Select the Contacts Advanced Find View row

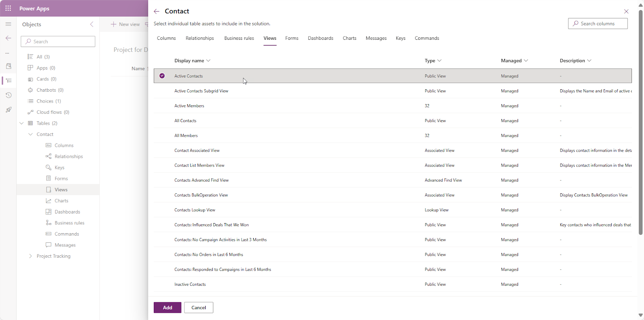click(x=392, y=180)
